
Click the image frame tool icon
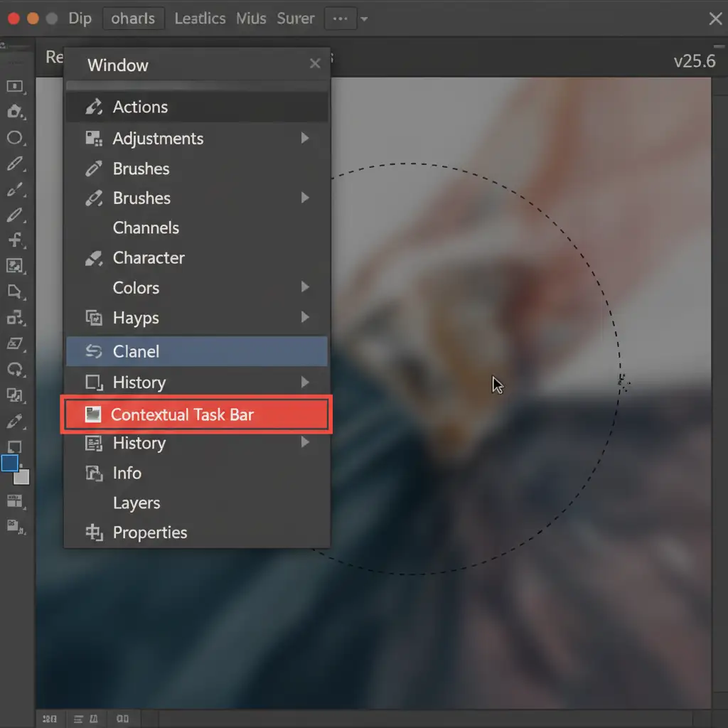coord(15,266)
